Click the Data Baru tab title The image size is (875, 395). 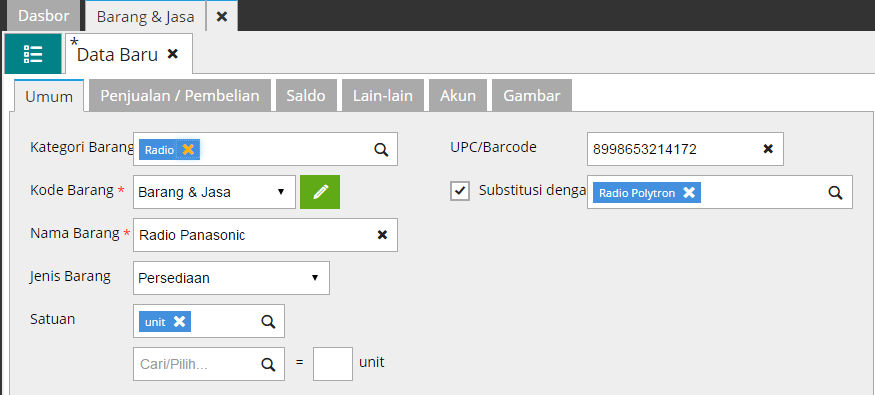tap(117, 55)
